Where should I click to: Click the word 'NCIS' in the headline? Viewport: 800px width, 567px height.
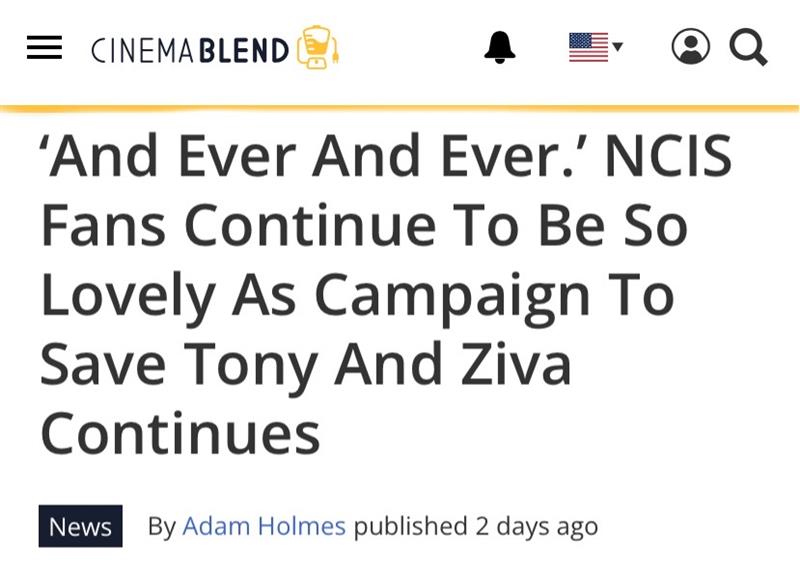pyautogui.click(x=668, y=159)
